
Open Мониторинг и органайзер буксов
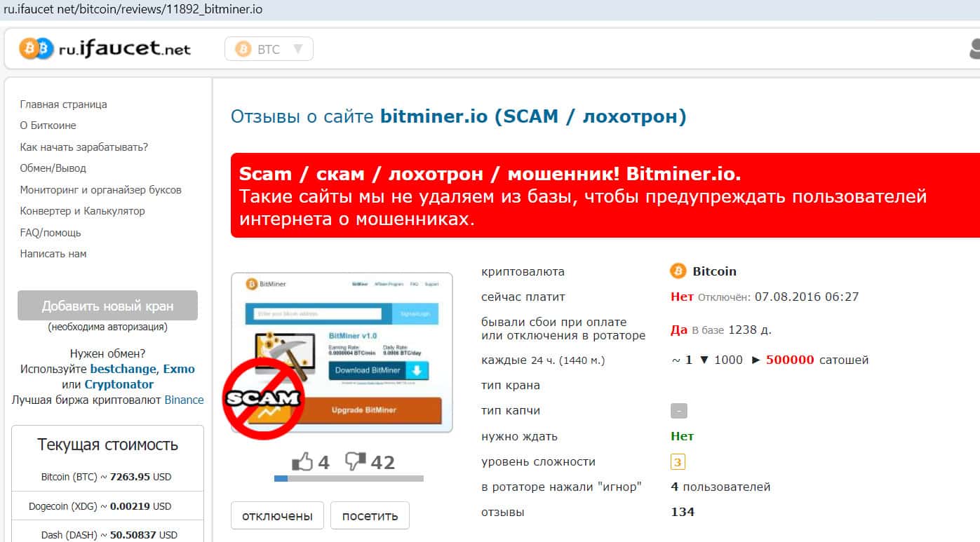(x=100, y=190)
